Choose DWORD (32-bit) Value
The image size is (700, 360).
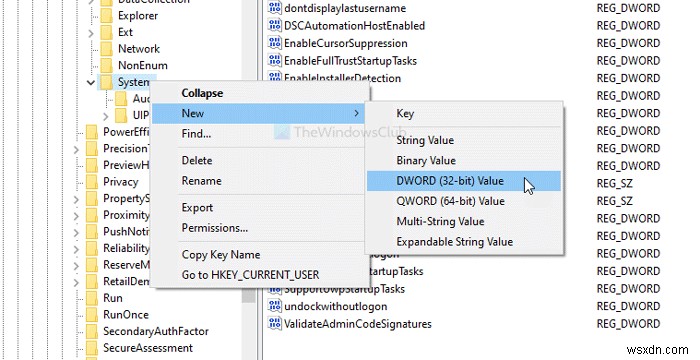click(x=464, y=181)
